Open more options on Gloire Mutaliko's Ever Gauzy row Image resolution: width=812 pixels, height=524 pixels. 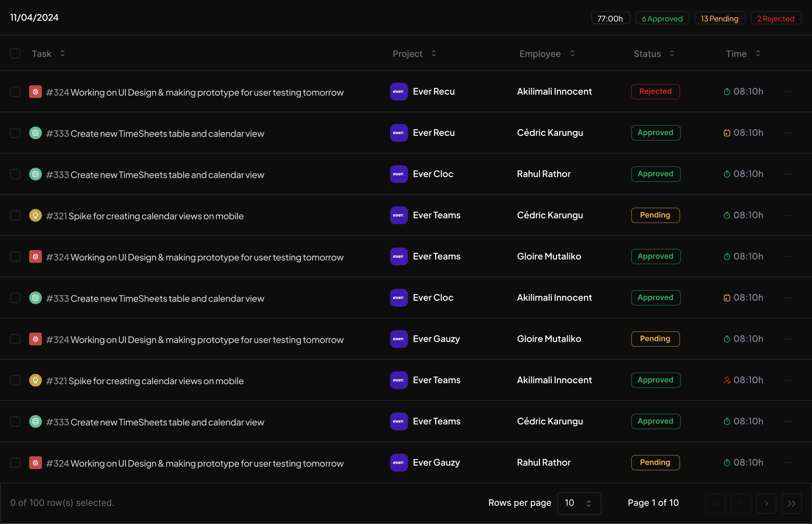[788, 339]
